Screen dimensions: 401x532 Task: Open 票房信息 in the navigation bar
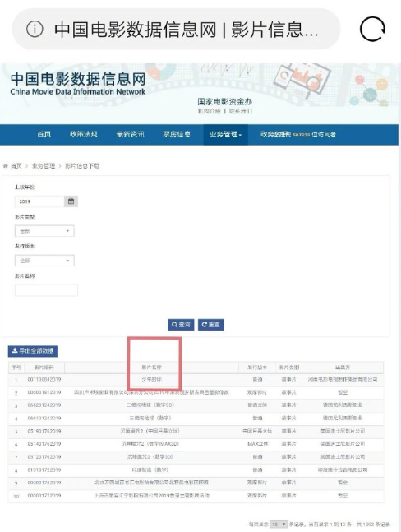coord(177,134)
